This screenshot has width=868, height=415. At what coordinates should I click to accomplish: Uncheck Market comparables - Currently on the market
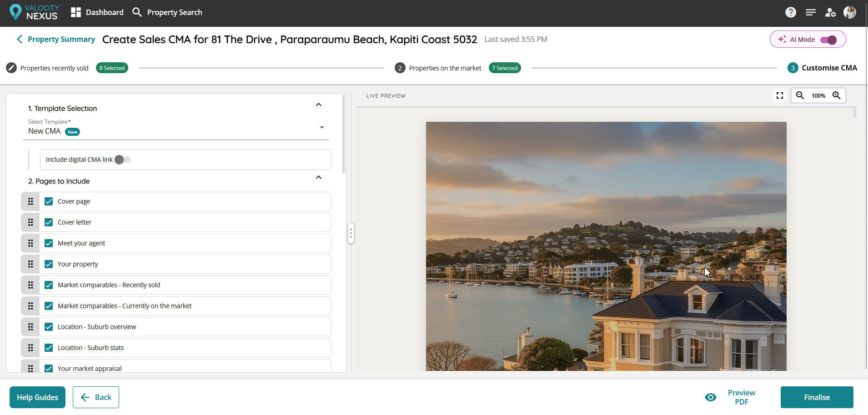[x=49, y=306]
